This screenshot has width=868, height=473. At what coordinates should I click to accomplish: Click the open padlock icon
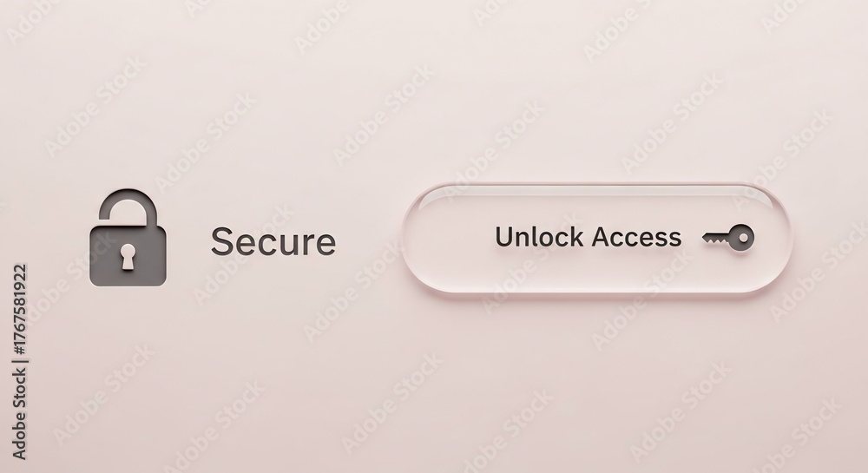(x=128, y=238)
